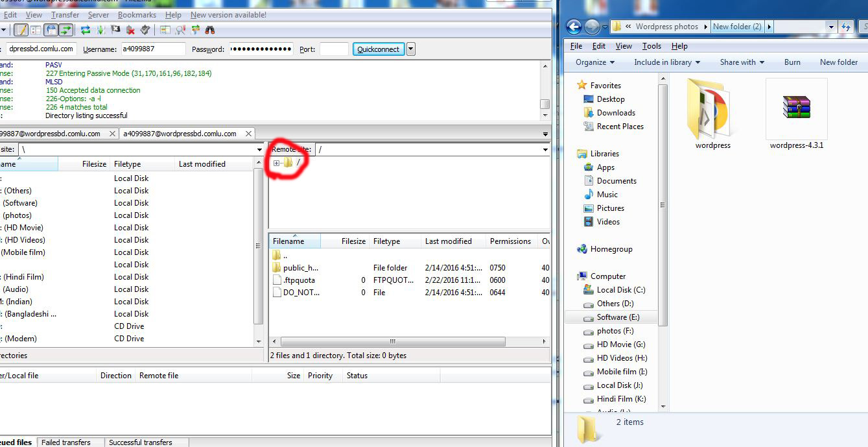Open the Share with dropdown
The height and width of the screenshot is (447, 868).
pos(742,62)
